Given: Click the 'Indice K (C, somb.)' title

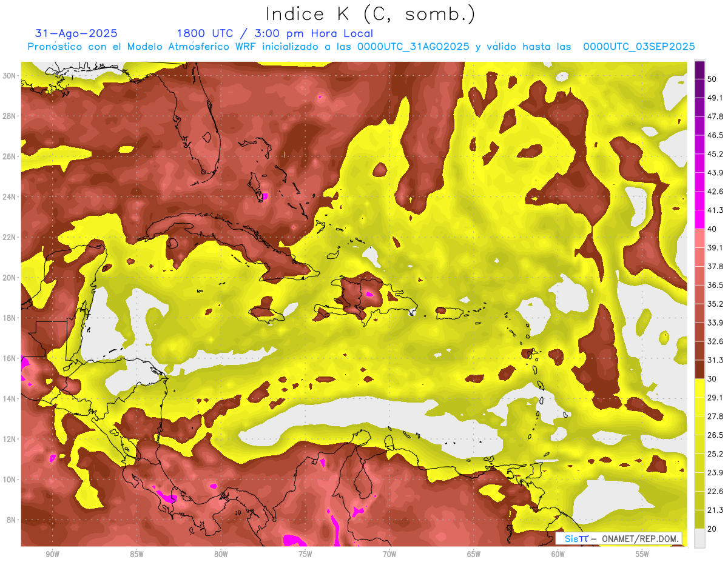Looking at the screenshot, I should [x=371, y=15].
